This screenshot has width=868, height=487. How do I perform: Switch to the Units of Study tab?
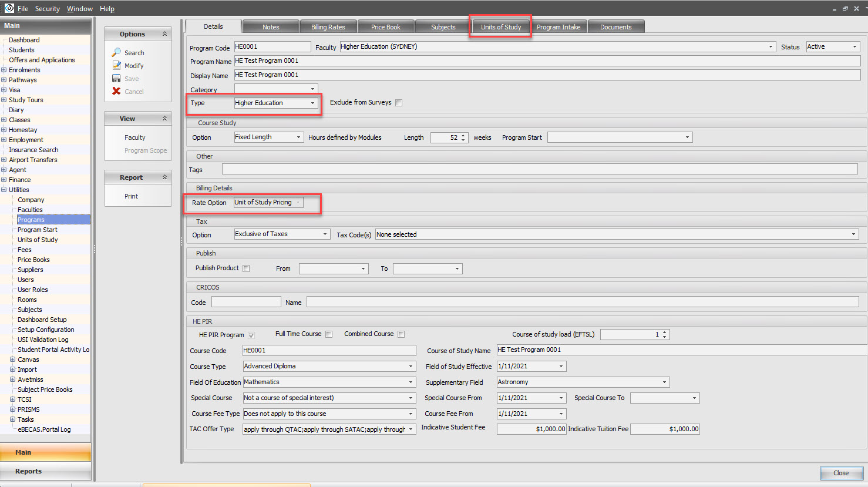(x=500, y=27)
